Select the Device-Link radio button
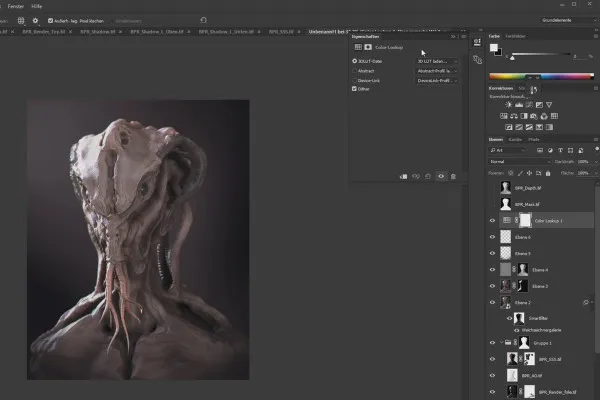Image resolution: width=600 pixels, height=400 pixels. coord(354,80)
